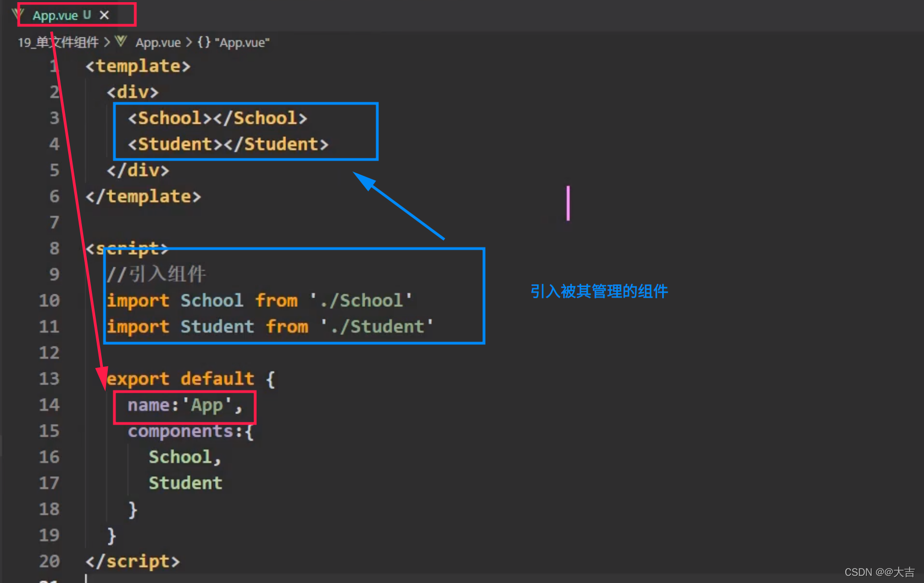Viewport: 924px width, 583px height.
Task: Click the export default line
Action: pyautogui.click(x=191, y=379)
